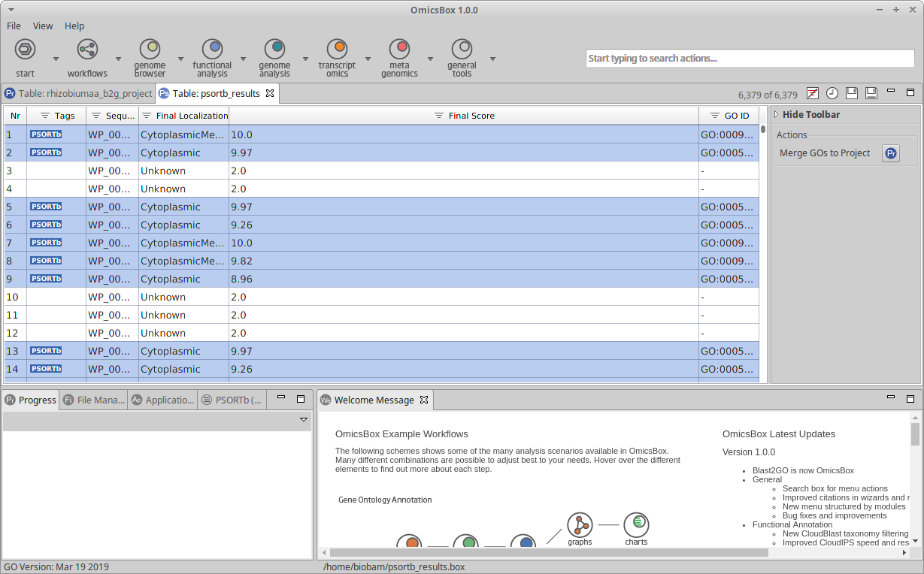924x574 pixels.
Task: Toggle filter on the Tags column
Action: (45, 116)
